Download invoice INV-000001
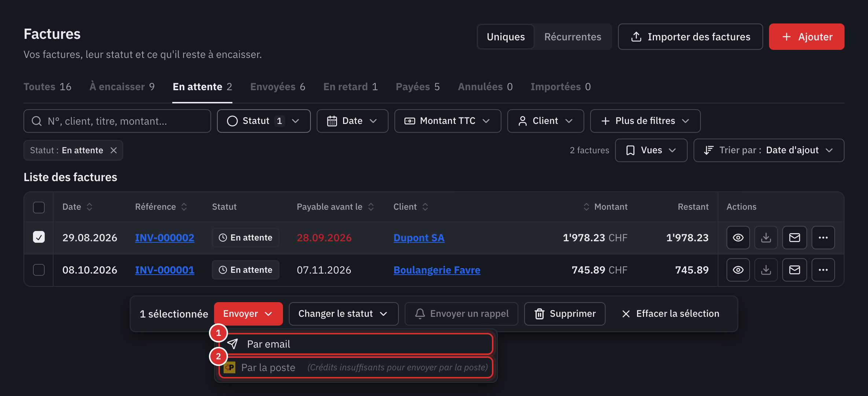868x396 pixels. pos(766,270)
